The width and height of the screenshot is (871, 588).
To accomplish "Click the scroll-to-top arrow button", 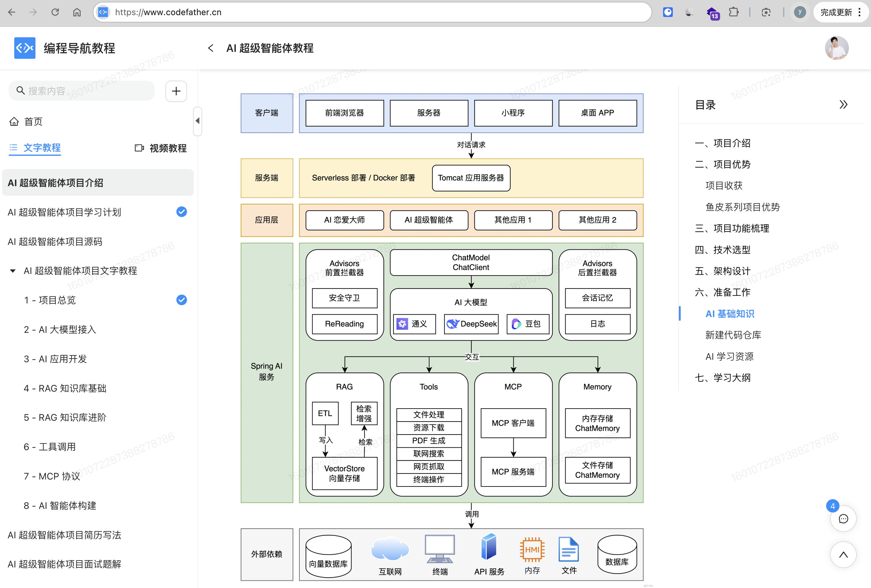I will 843,555.
